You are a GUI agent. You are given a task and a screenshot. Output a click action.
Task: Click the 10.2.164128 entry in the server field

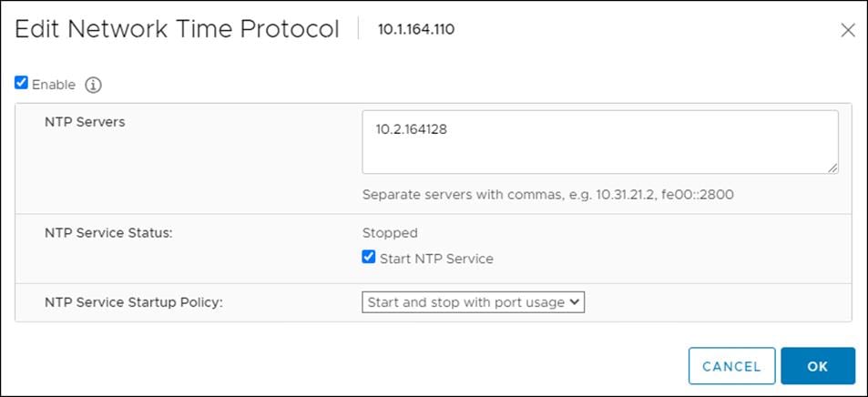412,130
